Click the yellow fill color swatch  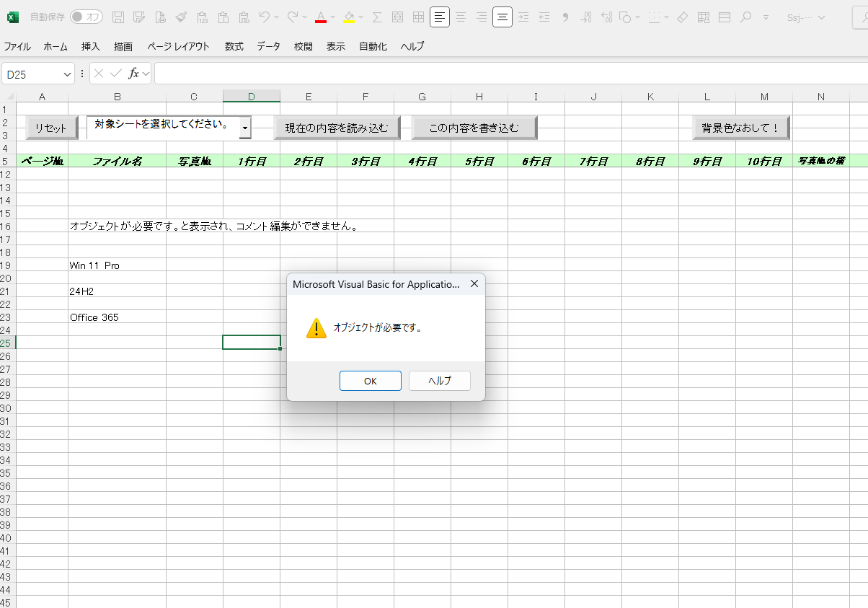(x=349, y=17)
